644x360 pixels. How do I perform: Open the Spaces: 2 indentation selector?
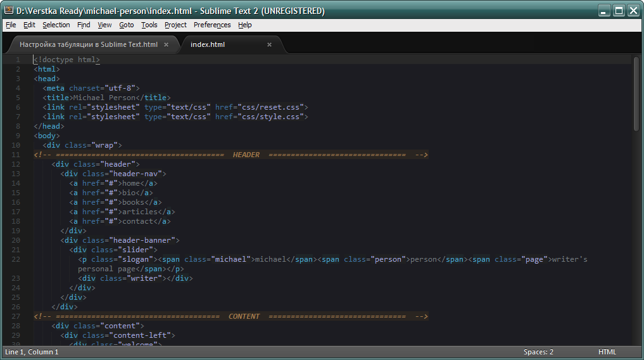click(538, 352)
